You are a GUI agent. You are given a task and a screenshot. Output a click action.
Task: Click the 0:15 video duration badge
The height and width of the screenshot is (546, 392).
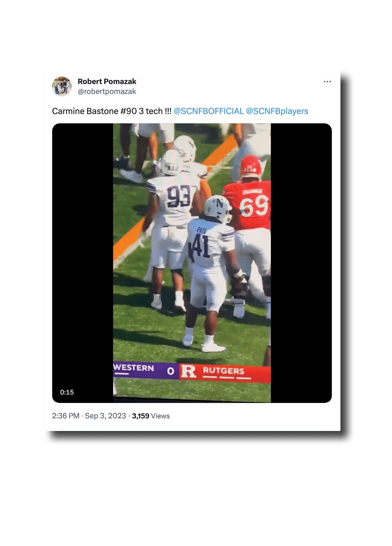pos(67,392)
